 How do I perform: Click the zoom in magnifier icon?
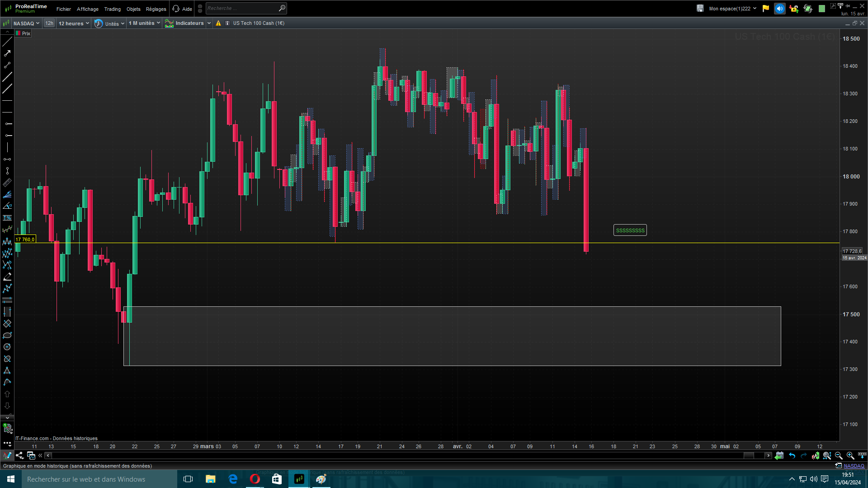pos(850,455)
